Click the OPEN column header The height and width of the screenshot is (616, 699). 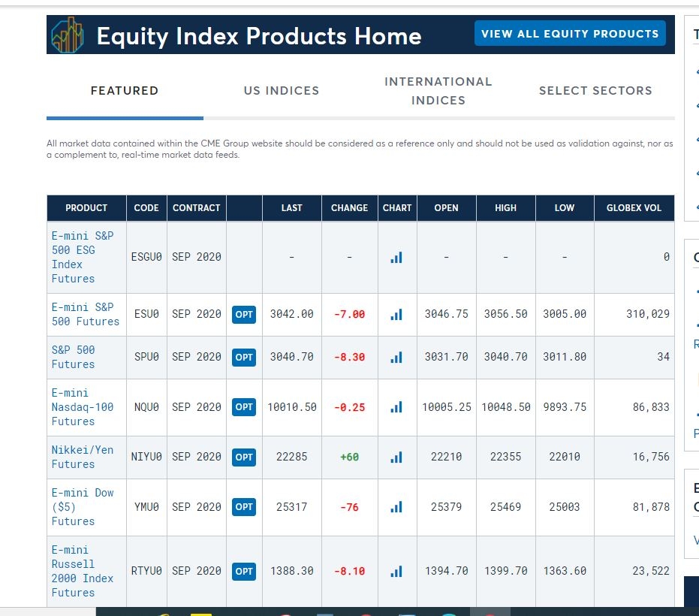coord(446,208)
